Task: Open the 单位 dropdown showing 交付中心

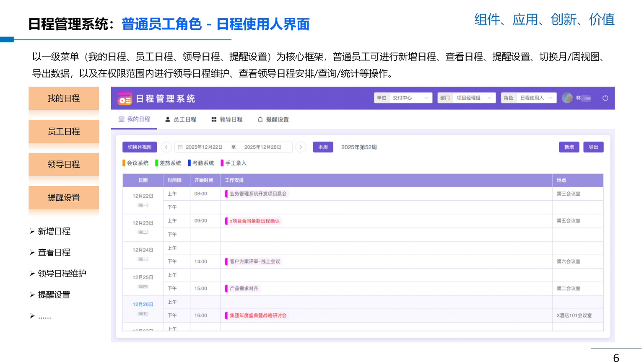Action: point(410,98)
